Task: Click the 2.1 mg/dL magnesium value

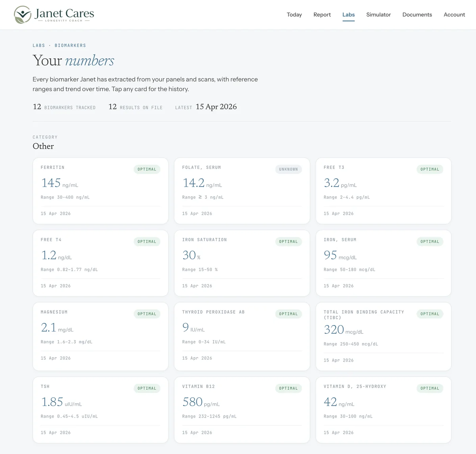Action: tap(57, 328)
